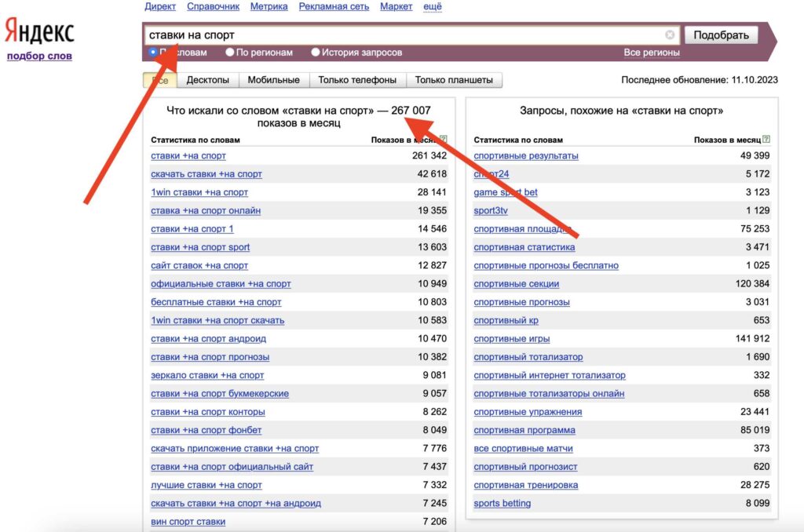Open the спортивный тотализатор similar query
804x532 pixels.
pyautogui.click(x=528, y=357)
